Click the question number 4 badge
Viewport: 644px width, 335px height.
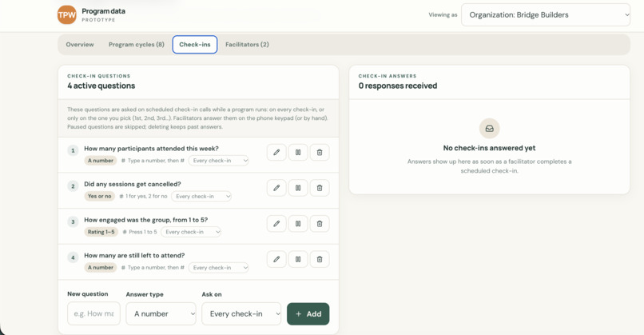(x=73, y=257)
